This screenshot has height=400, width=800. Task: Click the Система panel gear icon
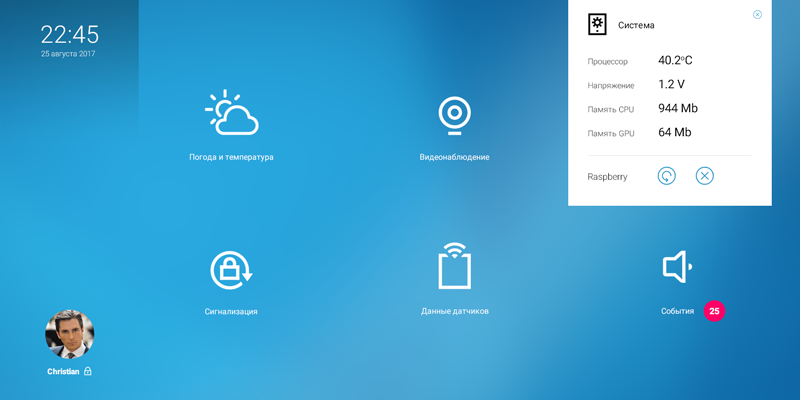tap(597, 24)
